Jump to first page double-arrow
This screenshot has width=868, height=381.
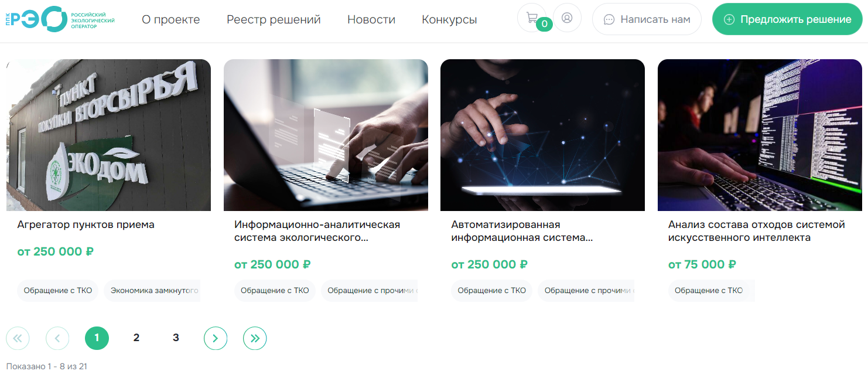[x=18, y=338]
